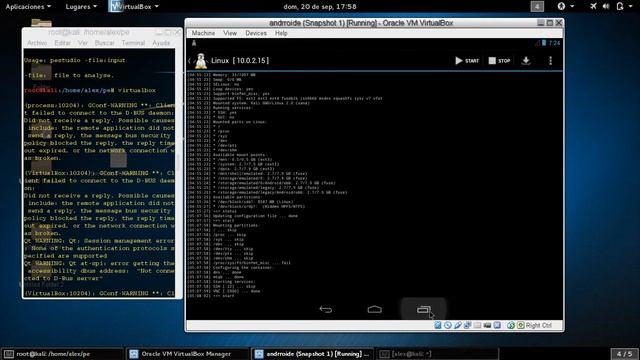
Task: Open the Machine menu in VirtualBox
Action: click(x=203, y=33)
